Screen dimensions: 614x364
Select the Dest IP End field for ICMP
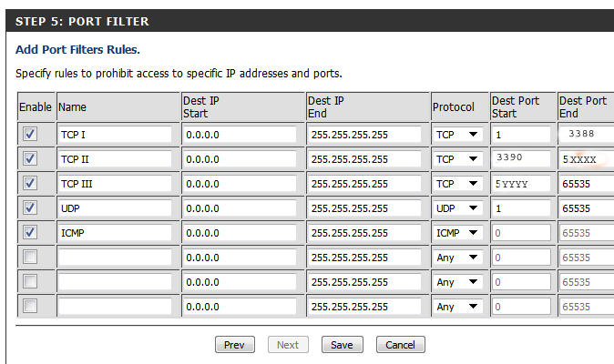pos(366,233)
